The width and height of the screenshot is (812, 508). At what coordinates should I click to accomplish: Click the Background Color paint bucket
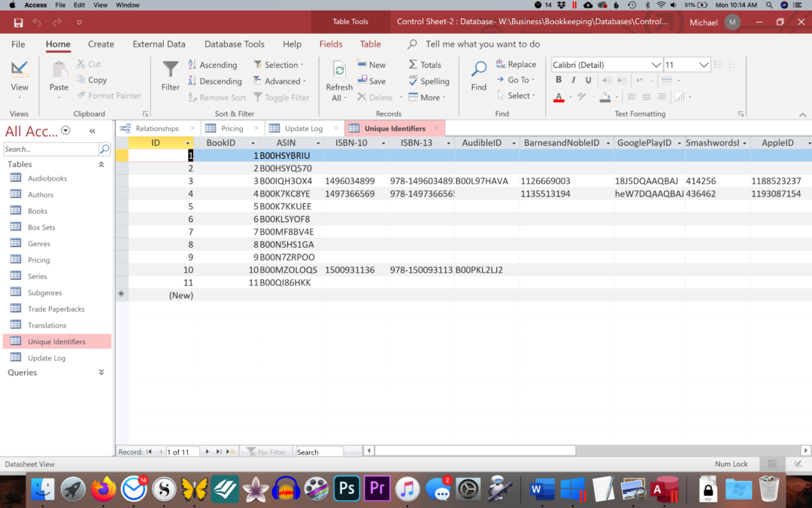click(604, 97)
